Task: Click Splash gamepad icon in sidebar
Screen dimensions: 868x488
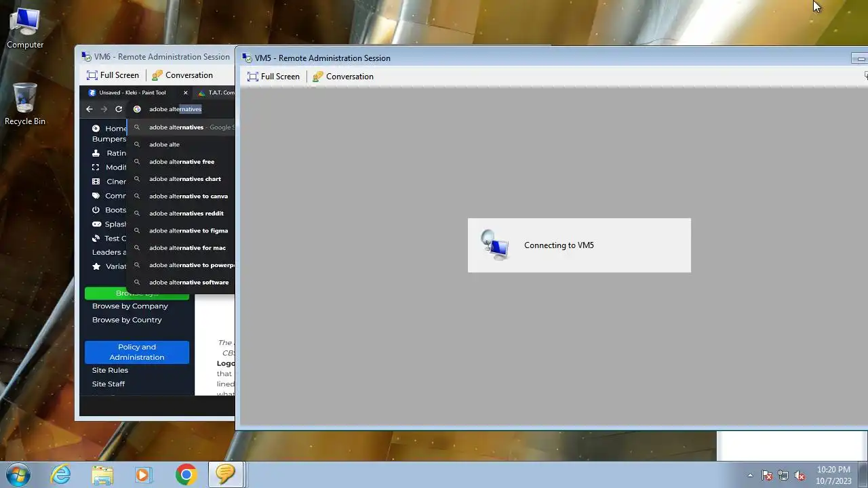Action: click(96, 224)
